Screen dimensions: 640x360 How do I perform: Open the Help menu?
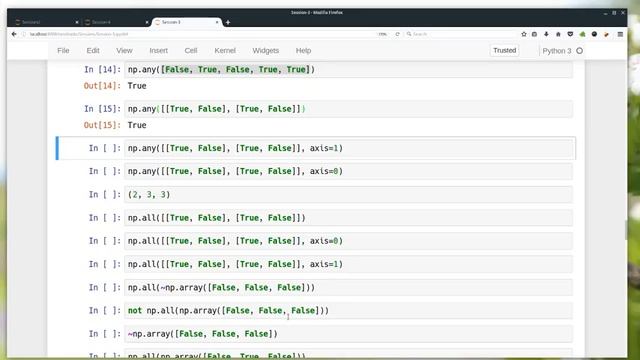[x=303, y=51]
